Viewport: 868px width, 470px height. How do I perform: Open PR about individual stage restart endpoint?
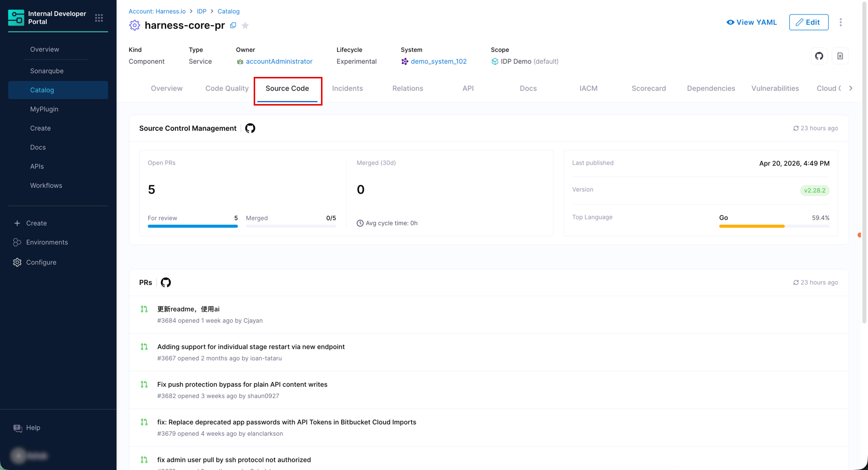(251, 347)
